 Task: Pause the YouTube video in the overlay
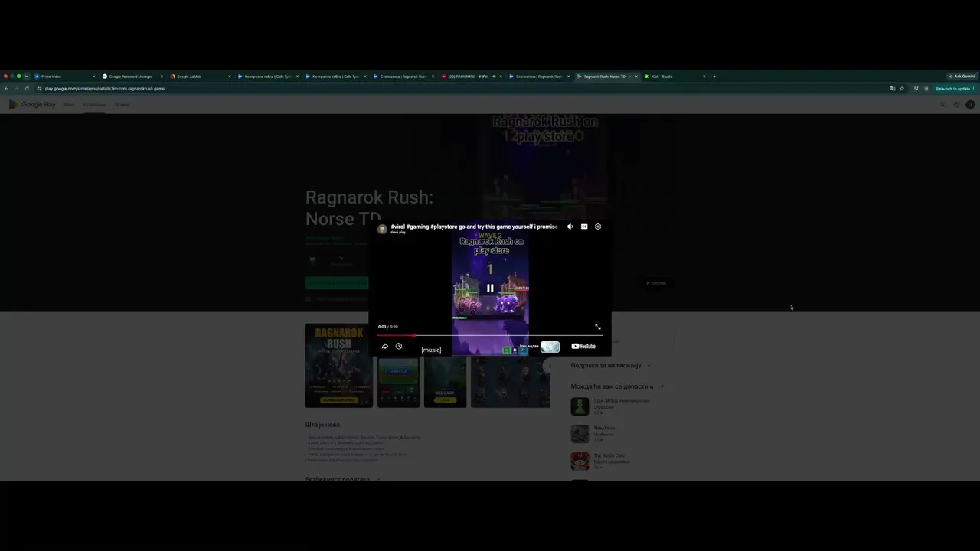click(490, 288)
